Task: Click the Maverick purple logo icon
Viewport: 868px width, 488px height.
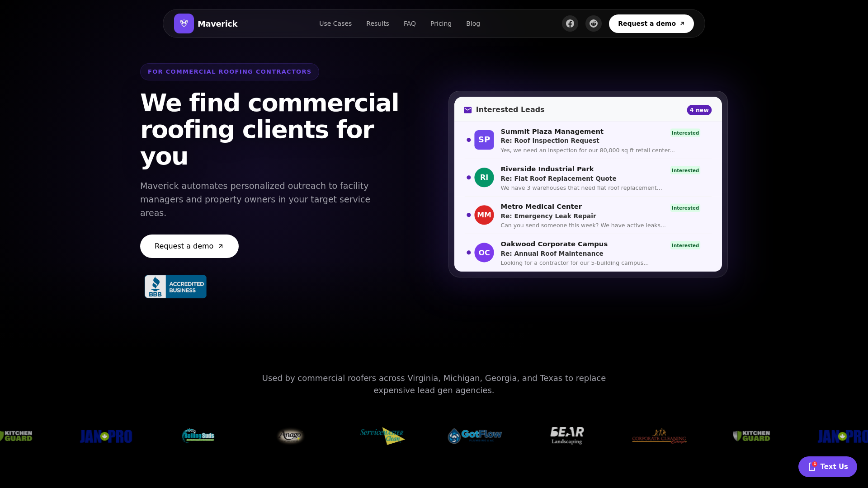Action: coord(184,23)
